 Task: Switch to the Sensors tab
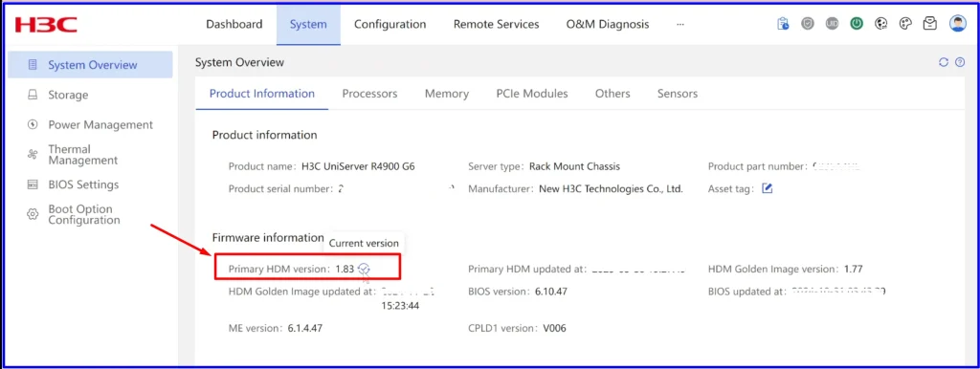(678, 94)
